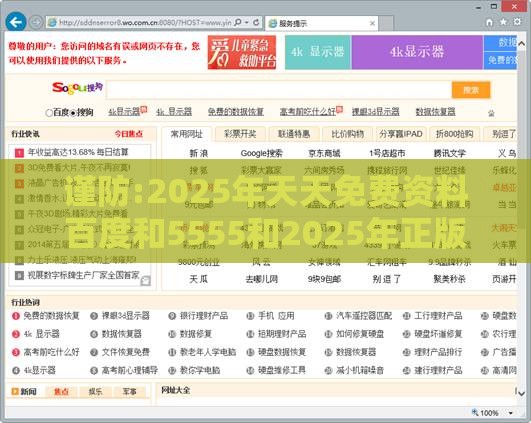The image size is (531, 423).
Task: Open 9块9包邮 site link
Action: (324, 279)
